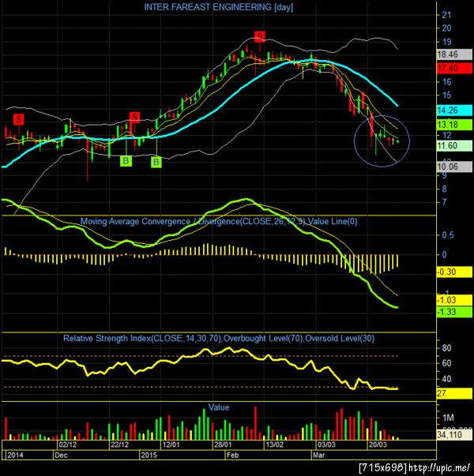This screenshot has width=474, height=476.
Task: Click the 0.5 MACD axis label
Action: [448, 235]
